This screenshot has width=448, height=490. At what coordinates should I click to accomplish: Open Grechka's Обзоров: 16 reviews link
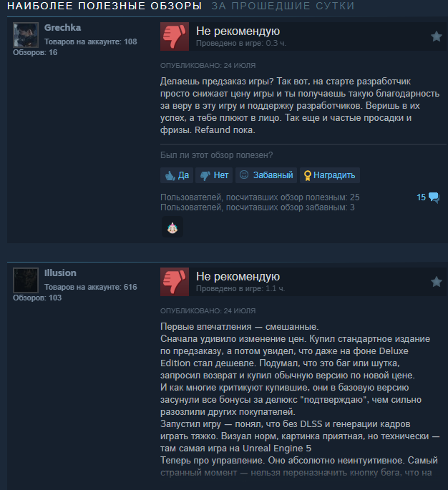tap(35, 52)
